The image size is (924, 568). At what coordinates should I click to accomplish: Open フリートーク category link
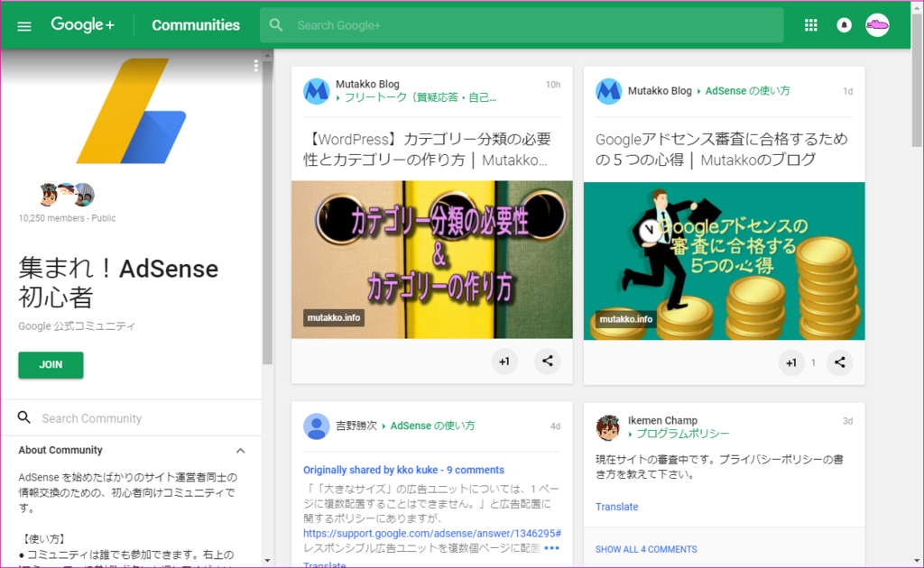(x=420, y=97)
